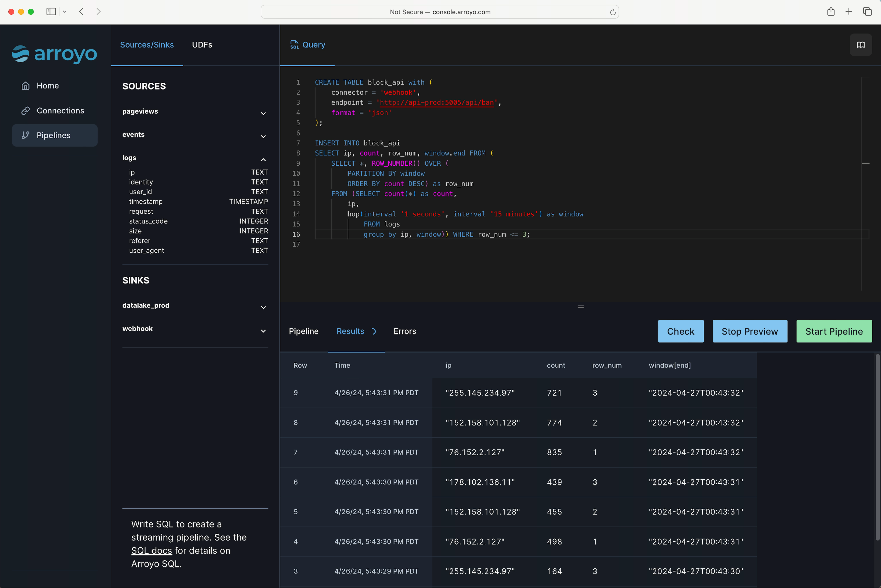This screenshot has height=588, width=881.
Task: Click ip cell in row 9
Action: 480,393
